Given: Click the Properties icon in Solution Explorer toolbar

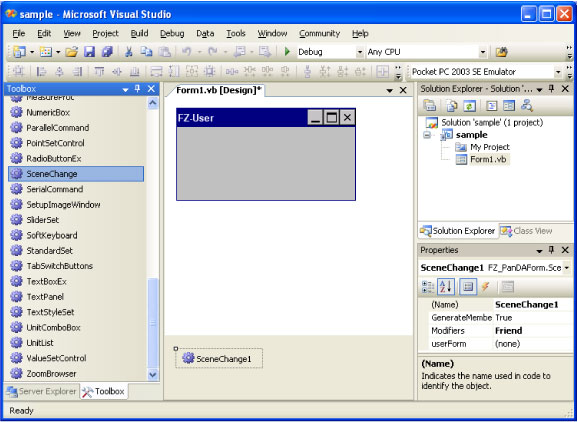Looking at the screenshot, I should (x=430, y=106).
